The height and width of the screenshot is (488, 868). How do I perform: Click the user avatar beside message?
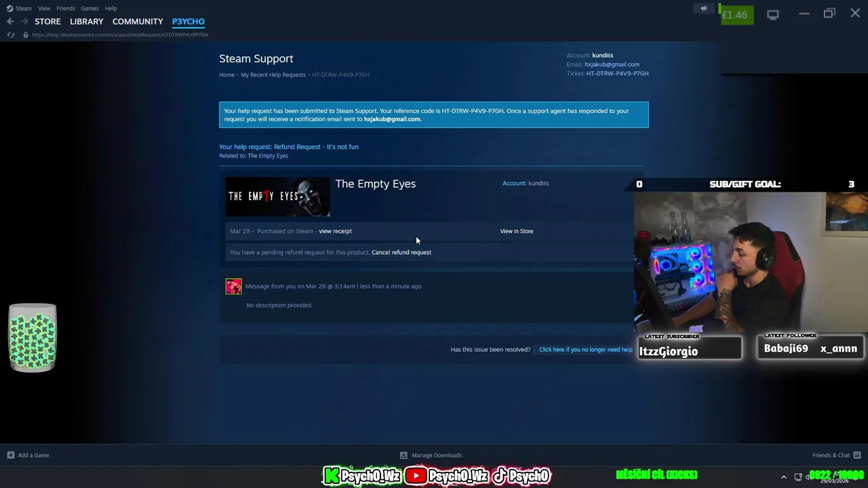pyautogui.click(x=233, y=286)
